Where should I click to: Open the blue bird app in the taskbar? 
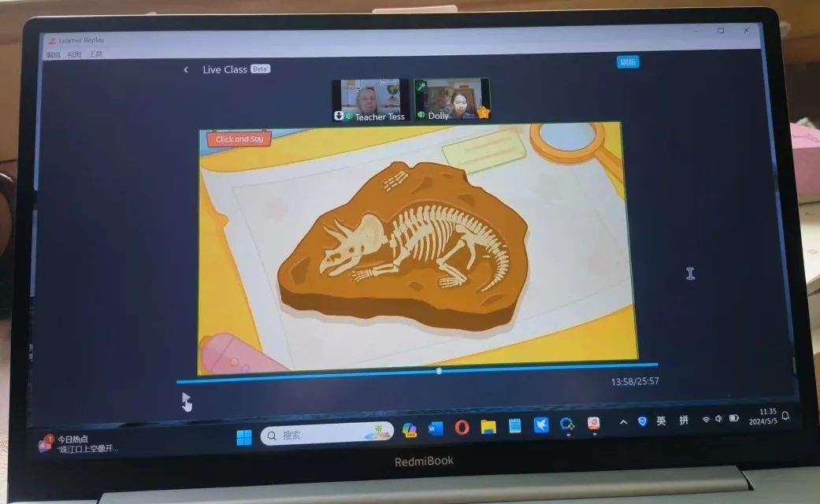pyautogui.click(x=541, y=424)
